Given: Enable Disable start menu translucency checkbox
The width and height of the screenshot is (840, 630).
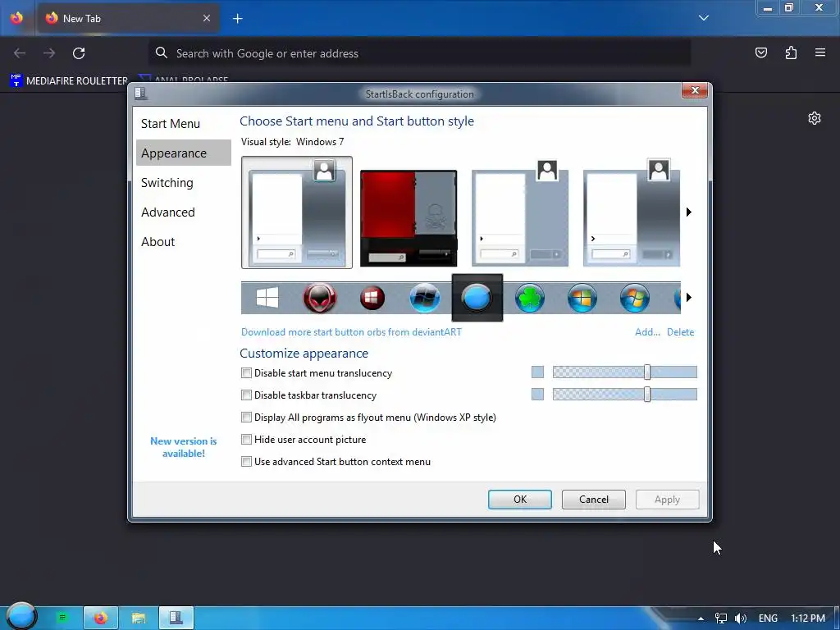Looking at the screenshot, I should (246, 373).
